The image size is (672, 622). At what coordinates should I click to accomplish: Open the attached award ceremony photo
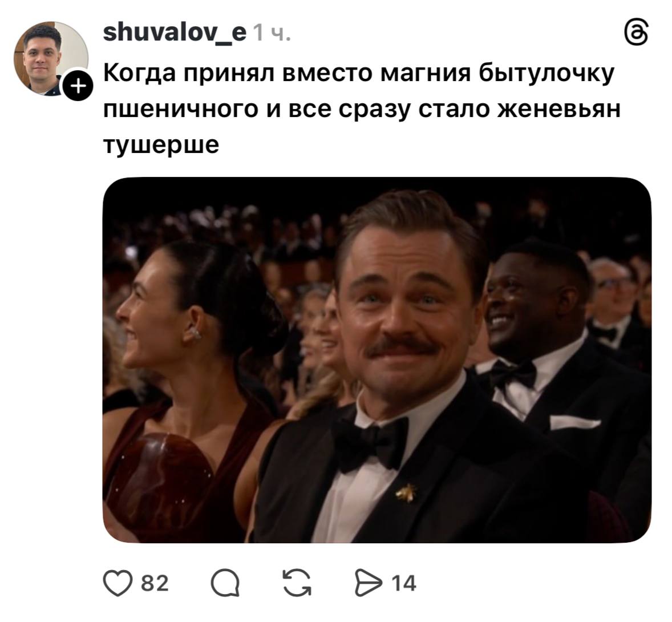coord(377,360)
